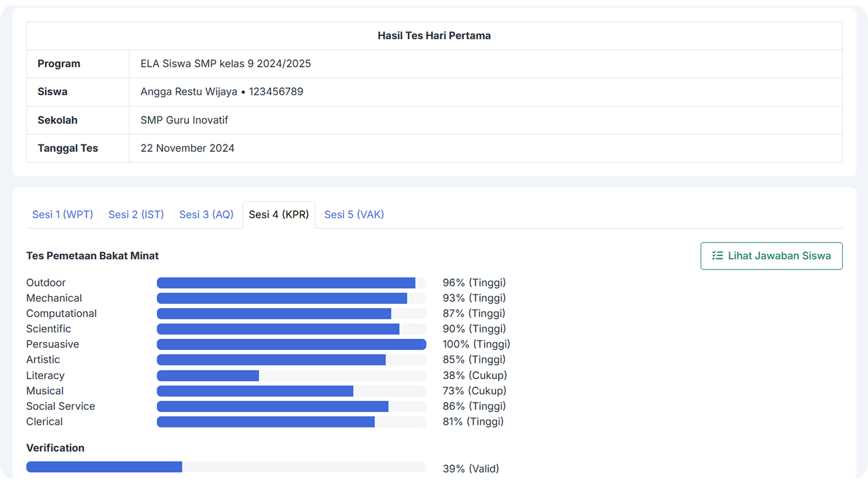Screen dimensions: 868x484
Task: Click the 39% (Valid) verification label
Action: point(471,468)
